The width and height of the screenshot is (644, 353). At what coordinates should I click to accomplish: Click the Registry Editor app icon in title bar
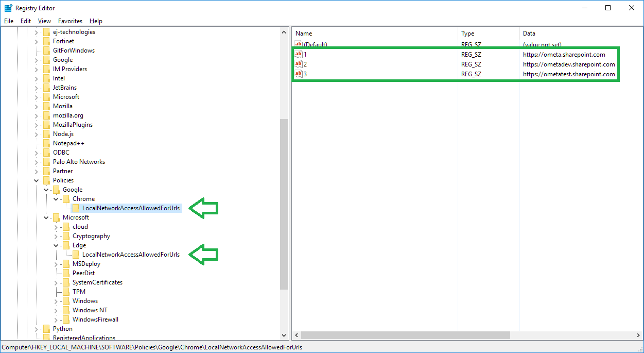pos(8,8)
